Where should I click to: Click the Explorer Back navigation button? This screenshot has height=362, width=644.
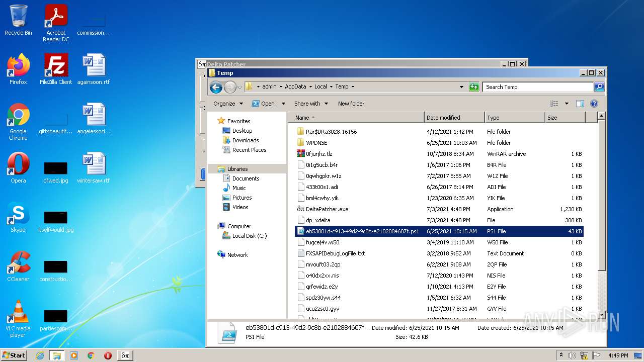pos(216,87)
